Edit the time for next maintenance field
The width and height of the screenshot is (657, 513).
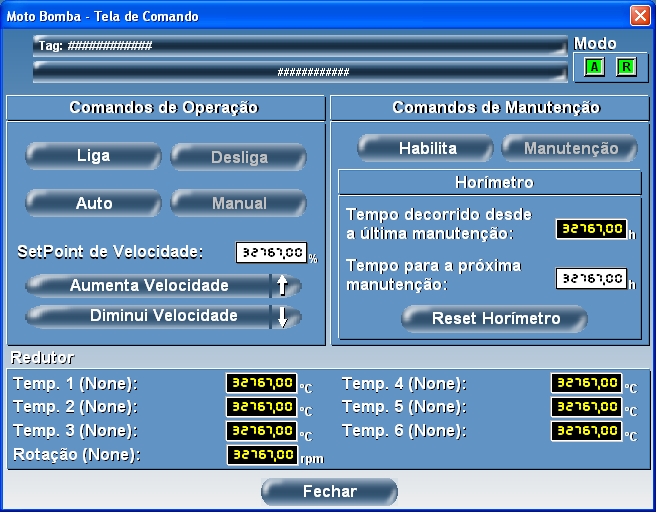(x=591, y=278)
